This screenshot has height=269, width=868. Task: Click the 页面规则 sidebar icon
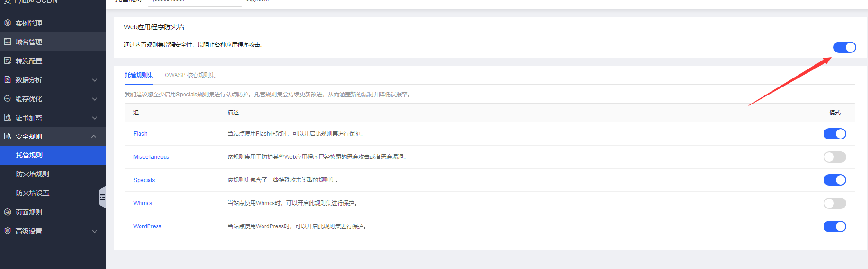[8, 212]
